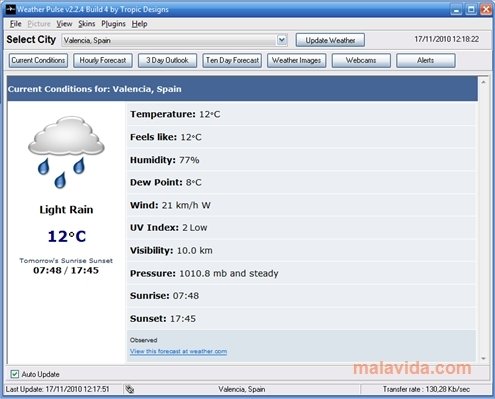Click the status bar connection icon
The height and width of the screenshot is (399, 495).
coord(129,389)
